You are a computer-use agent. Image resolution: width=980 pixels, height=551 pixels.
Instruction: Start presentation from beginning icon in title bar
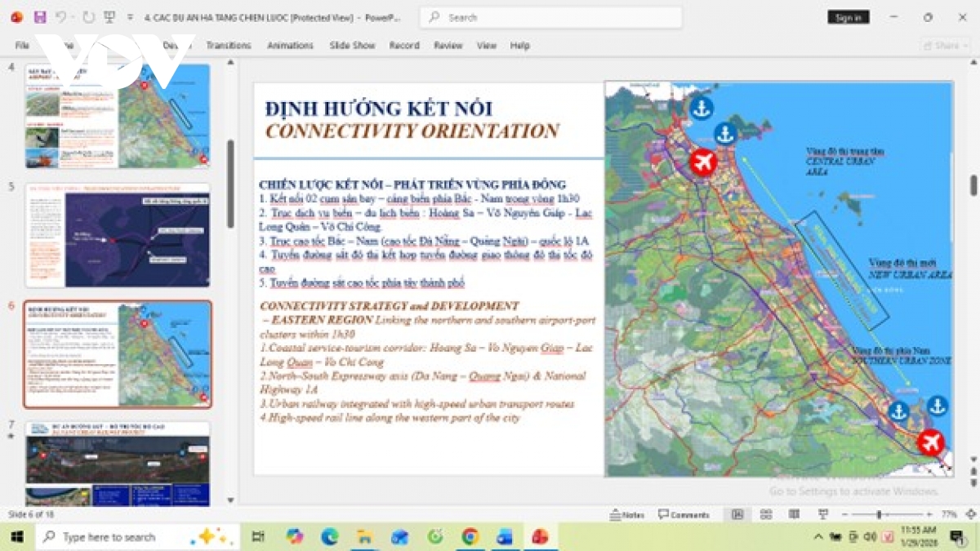(x=110, y=16)
